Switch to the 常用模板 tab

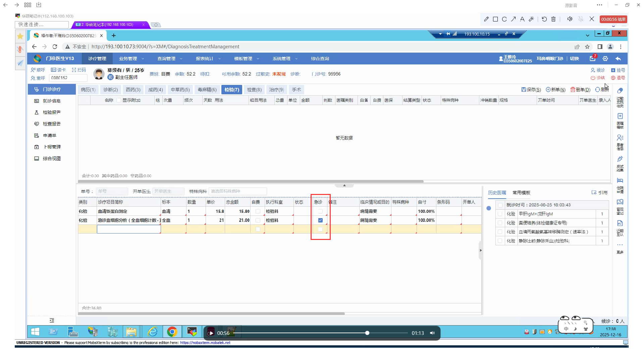(x=521, y=193)
